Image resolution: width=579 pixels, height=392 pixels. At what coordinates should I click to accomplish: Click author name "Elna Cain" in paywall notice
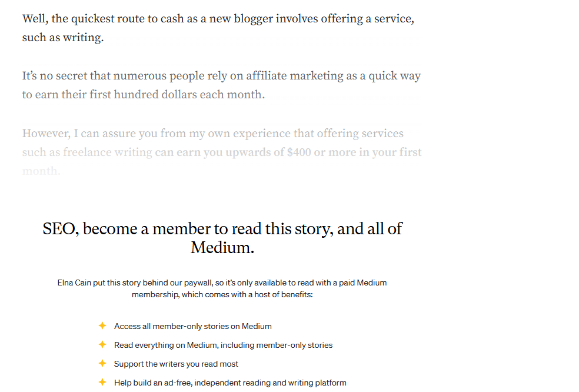coord(74,283)
